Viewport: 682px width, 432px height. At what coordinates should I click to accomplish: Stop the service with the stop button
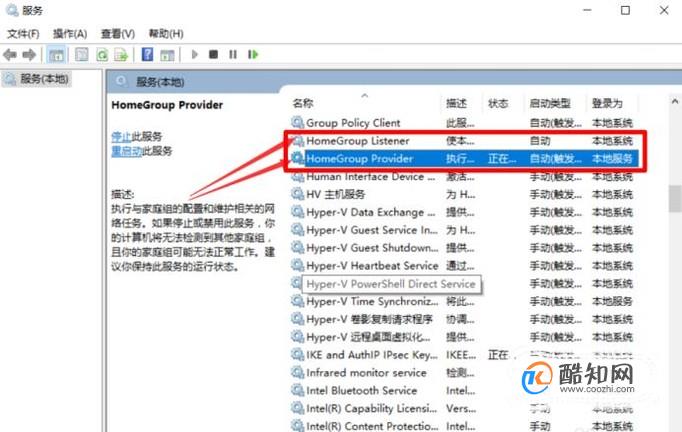coord(213,54)
